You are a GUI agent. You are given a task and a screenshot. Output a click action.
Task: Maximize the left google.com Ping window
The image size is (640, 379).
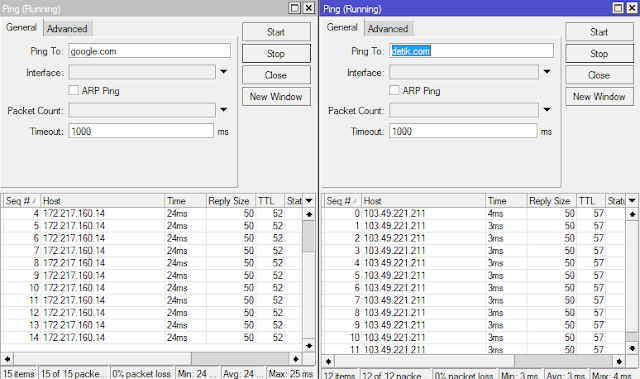pos(295,8)
